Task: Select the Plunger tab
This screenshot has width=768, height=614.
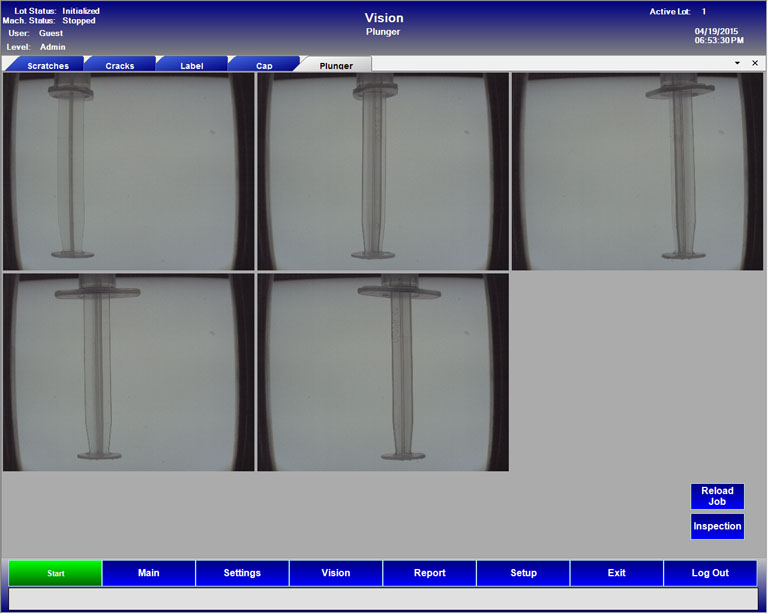Action: point(336,65)
